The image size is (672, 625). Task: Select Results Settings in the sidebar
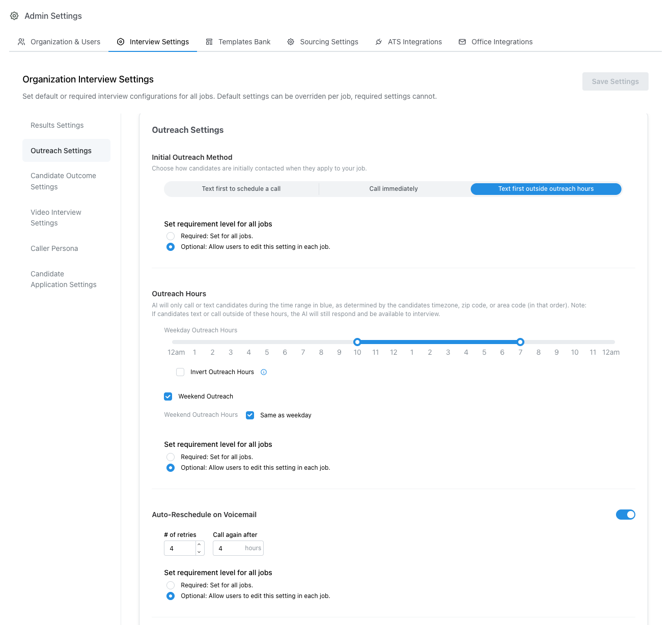tap(57, 125)
